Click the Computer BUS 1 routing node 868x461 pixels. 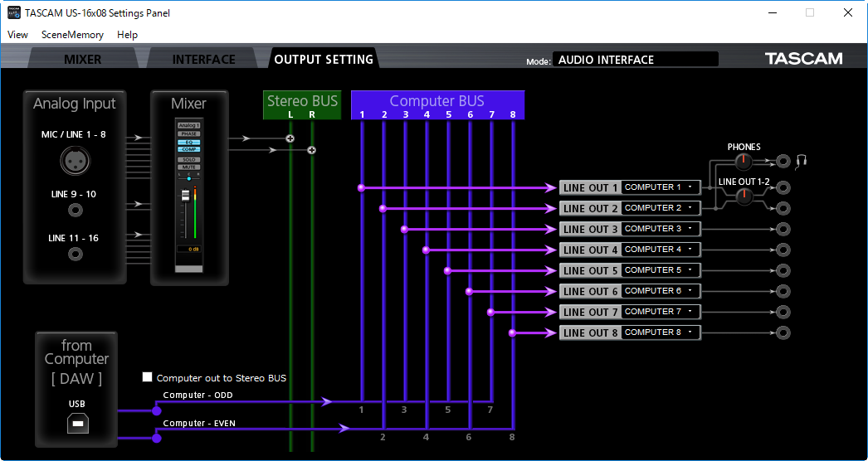point(361,187)
